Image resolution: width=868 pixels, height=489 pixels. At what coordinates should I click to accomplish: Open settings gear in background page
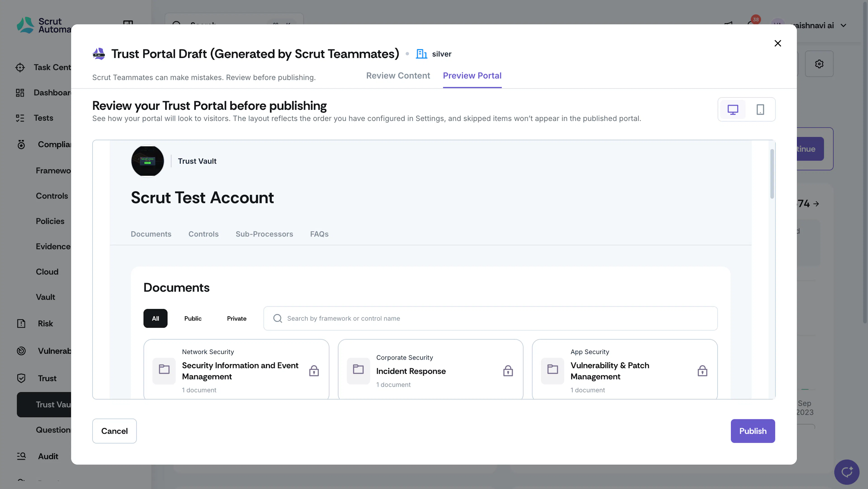[x=819, y=64]
